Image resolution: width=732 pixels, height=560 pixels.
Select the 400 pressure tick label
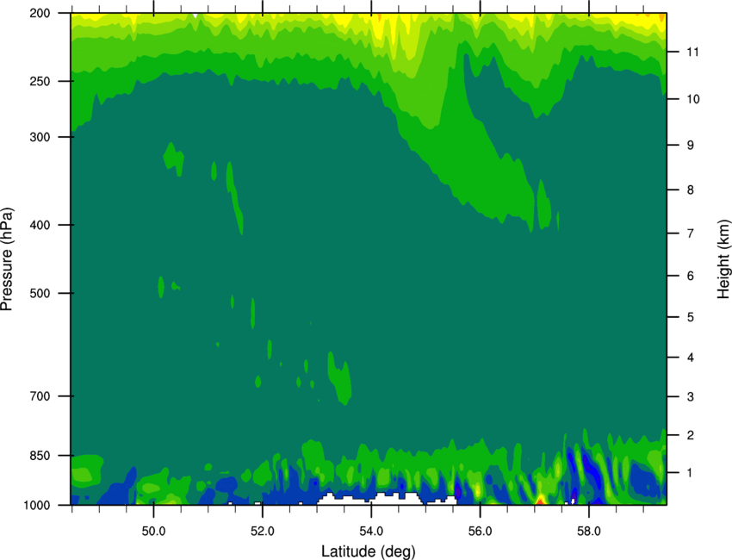pos(40,225)
